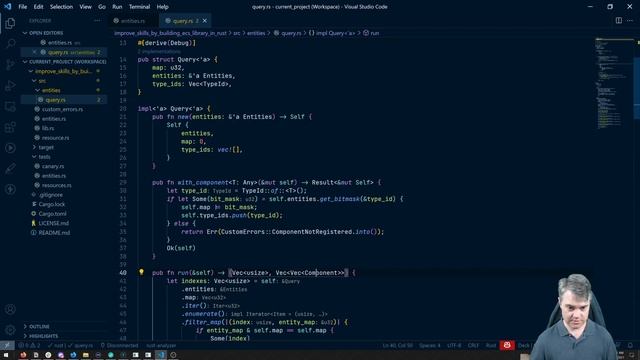
Task: Open the Source Control view
Action: click(x=10, y=64)
